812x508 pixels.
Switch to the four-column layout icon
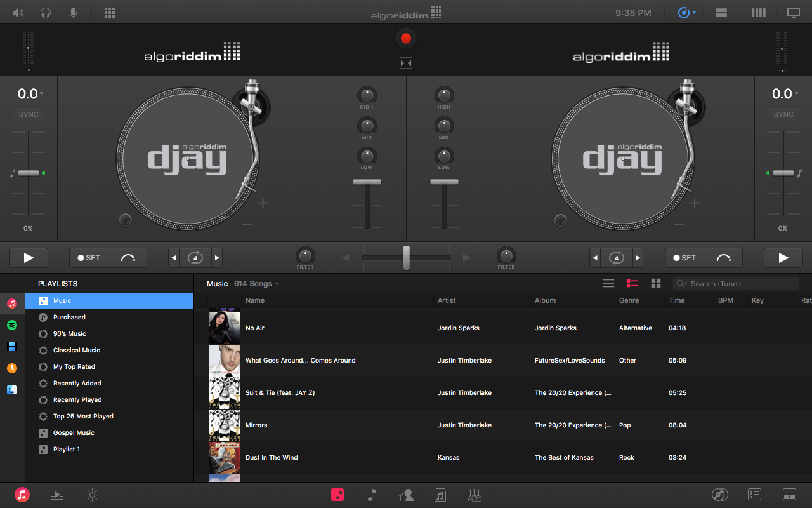pos(758,12)
